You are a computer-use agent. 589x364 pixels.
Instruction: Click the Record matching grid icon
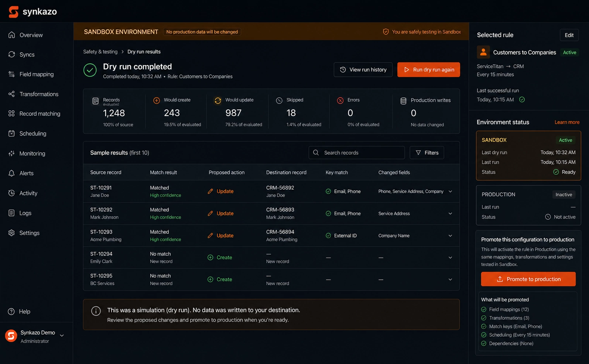tap(12, 114)
